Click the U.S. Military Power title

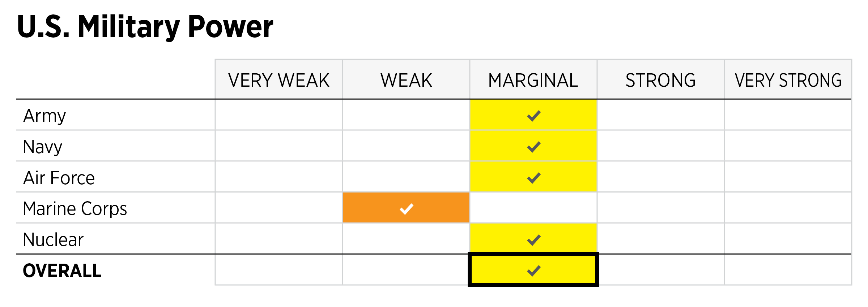click(145, 27)
